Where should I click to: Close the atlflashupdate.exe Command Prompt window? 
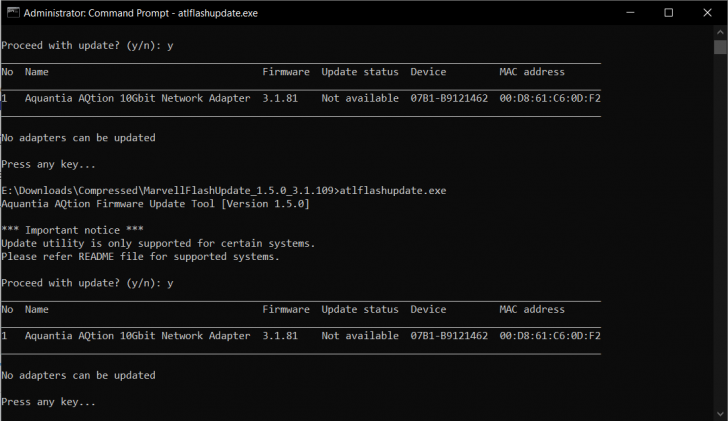click(707, 13)
